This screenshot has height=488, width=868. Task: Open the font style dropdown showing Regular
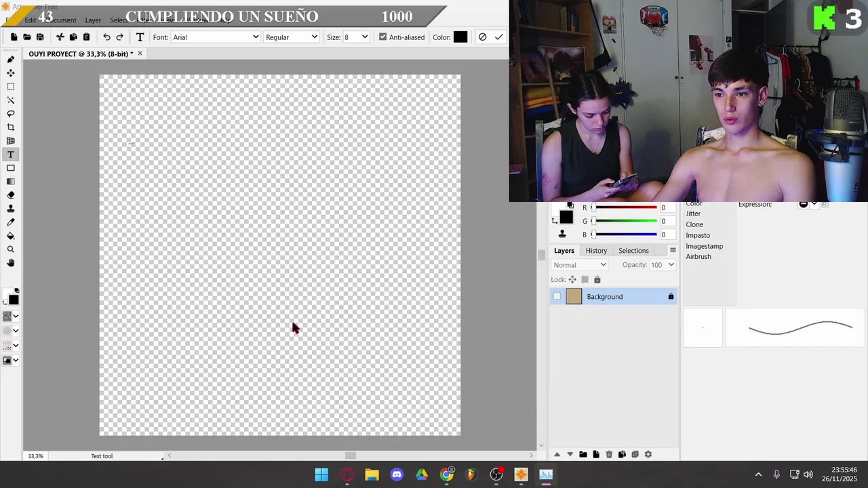point(291,37)
